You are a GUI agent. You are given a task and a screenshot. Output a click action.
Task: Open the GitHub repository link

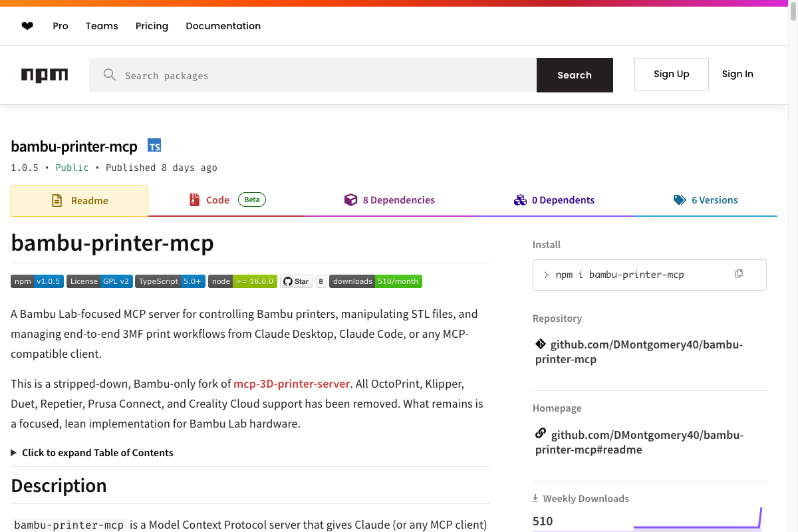click(x=638, y=352)
